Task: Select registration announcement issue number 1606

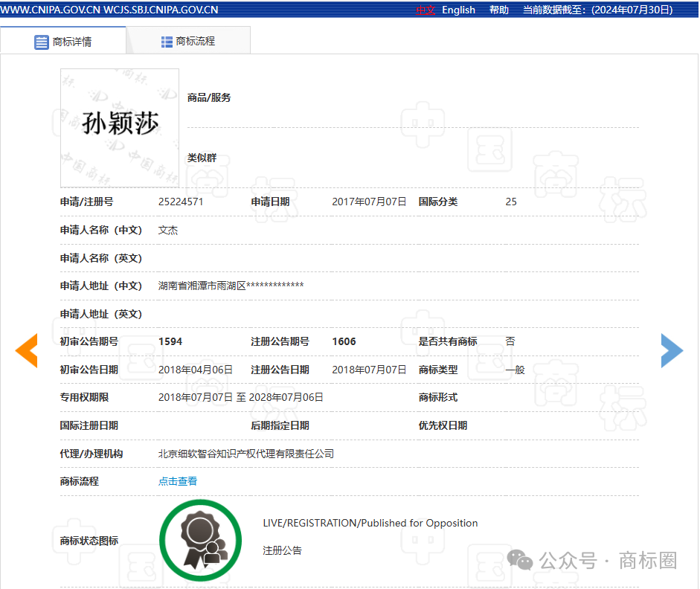Action: click(x=344, y=342)
